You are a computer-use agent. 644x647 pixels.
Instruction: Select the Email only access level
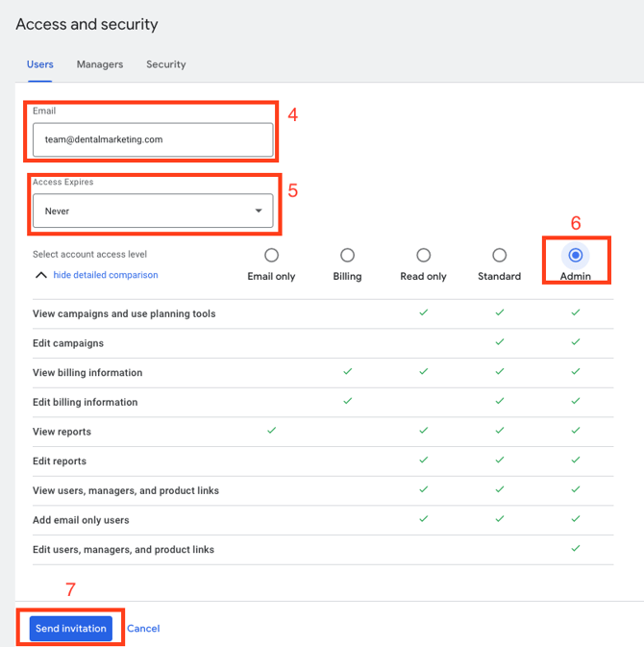click(x=271, y=256)
